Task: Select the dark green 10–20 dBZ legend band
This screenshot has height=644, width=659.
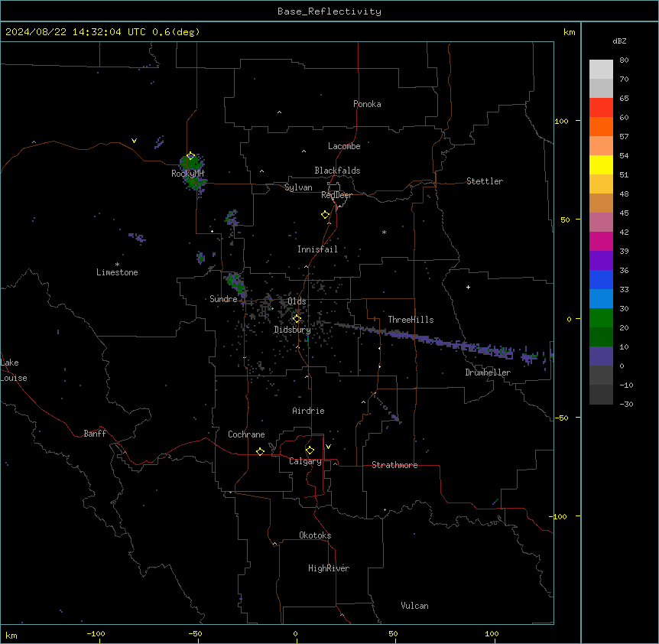Action: (x=601, y=337)
